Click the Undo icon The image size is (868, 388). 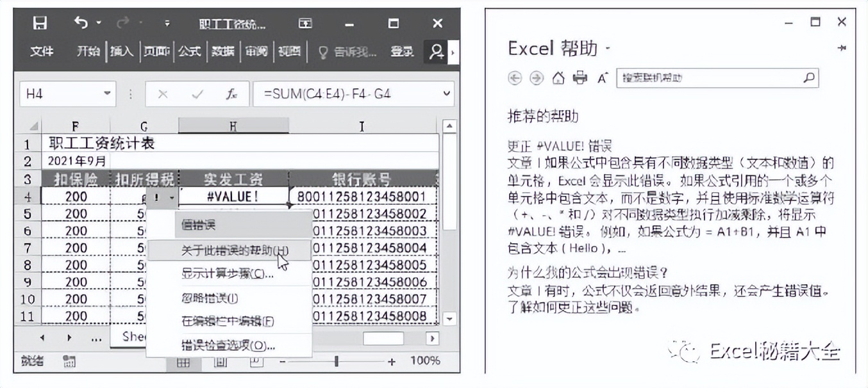tap(81, 22)
